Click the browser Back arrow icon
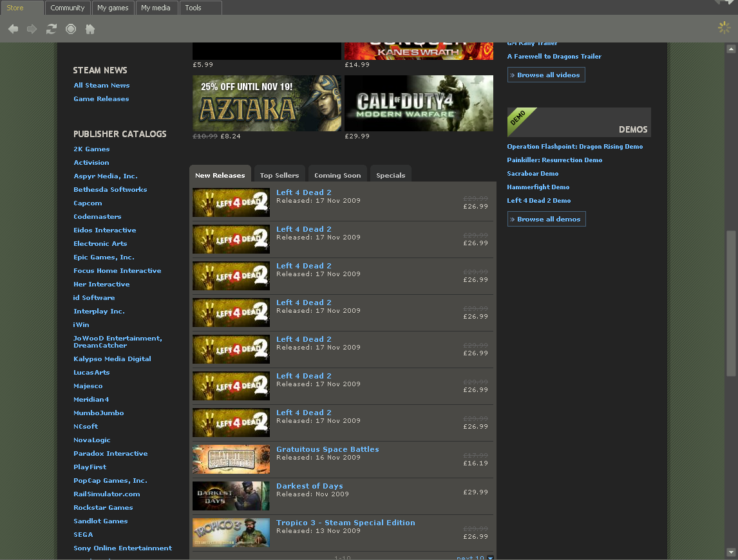 (13, 29)
